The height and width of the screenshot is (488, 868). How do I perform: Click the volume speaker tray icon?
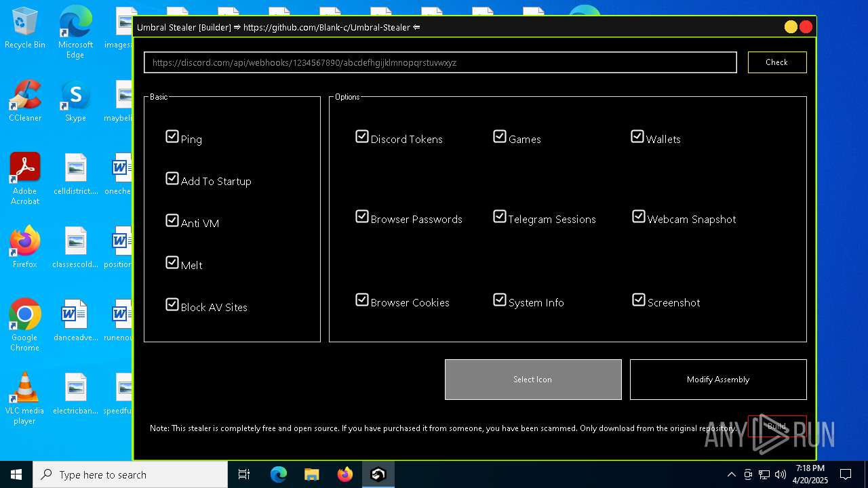[781, 474]
